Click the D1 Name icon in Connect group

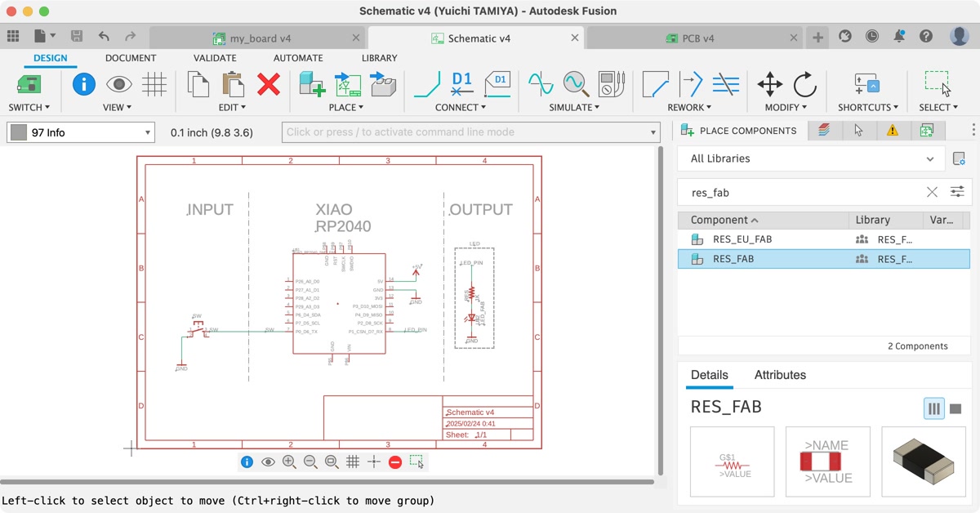pyautogui.click(x=462, y=84)
